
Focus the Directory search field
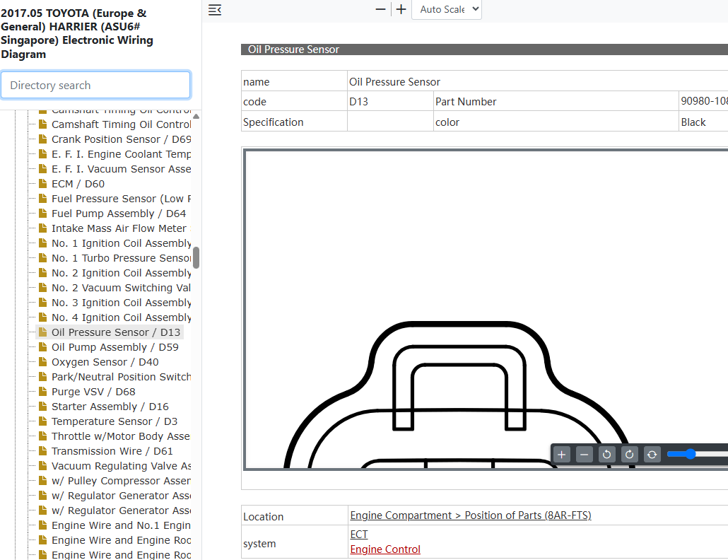95,85
